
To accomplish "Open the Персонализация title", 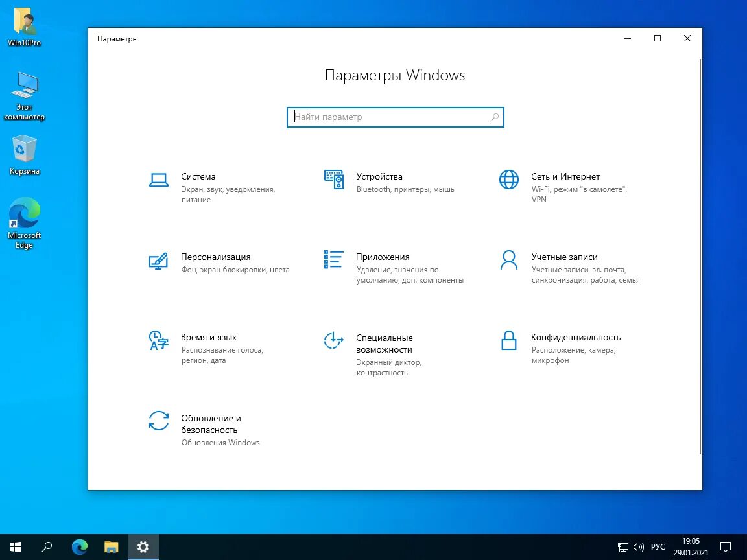I will coord(215,257).
